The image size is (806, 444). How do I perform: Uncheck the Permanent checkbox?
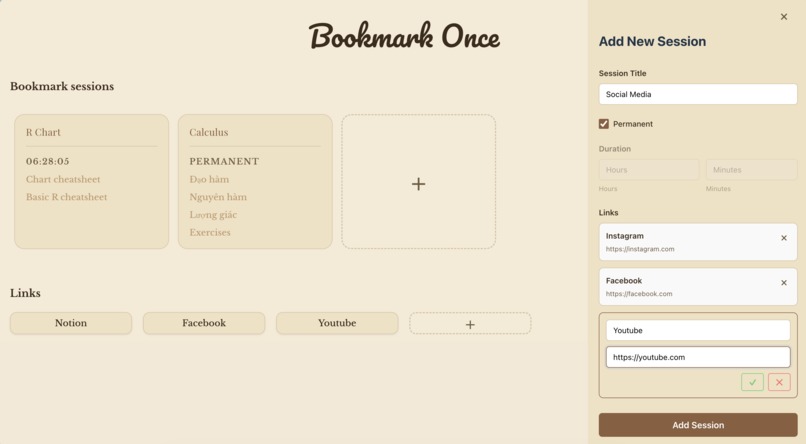pyautogui.click(x=603, y=124)
